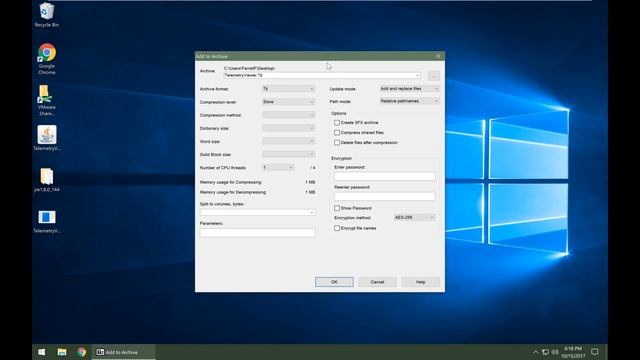Open network status tray icon
This screenshot has width=640, height=360.
pos(545,352)
